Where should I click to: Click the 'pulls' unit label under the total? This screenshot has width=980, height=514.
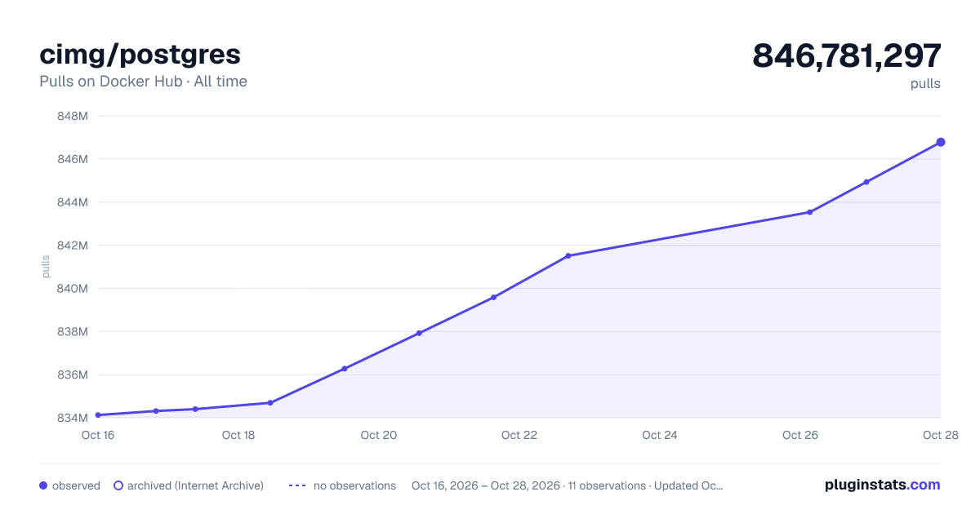tap(925, 83)
